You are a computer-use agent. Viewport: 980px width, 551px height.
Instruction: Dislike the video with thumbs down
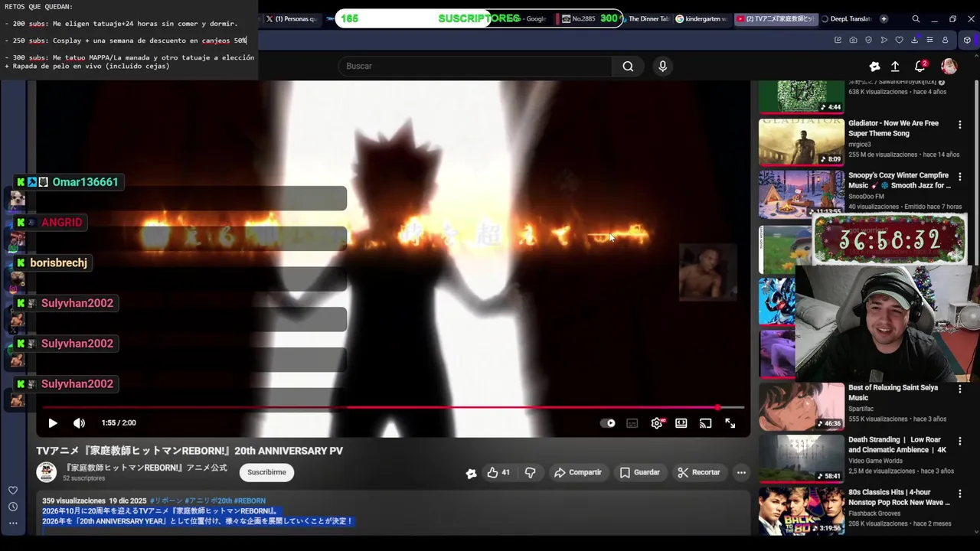(530, 472)
